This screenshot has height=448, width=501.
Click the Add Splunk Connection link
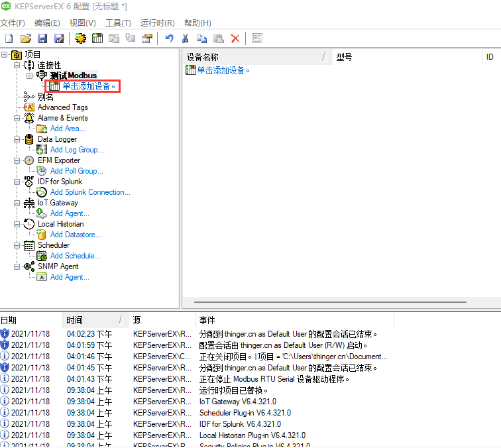[90, 192]
